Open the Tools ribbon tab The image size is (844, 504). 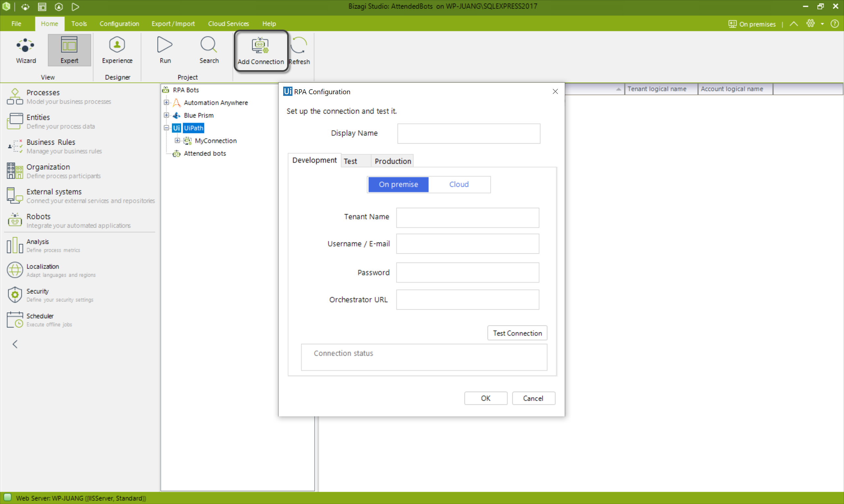(79, 24)
